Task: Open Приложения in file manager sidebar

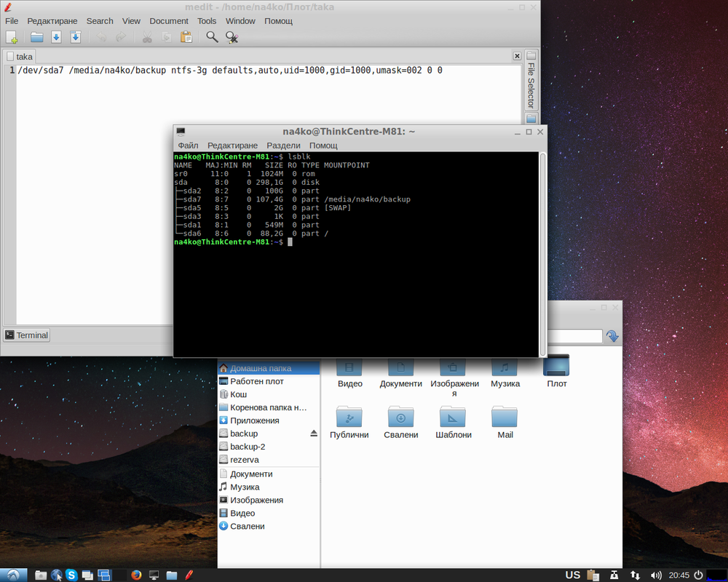Action: click(x=269, y=420)
